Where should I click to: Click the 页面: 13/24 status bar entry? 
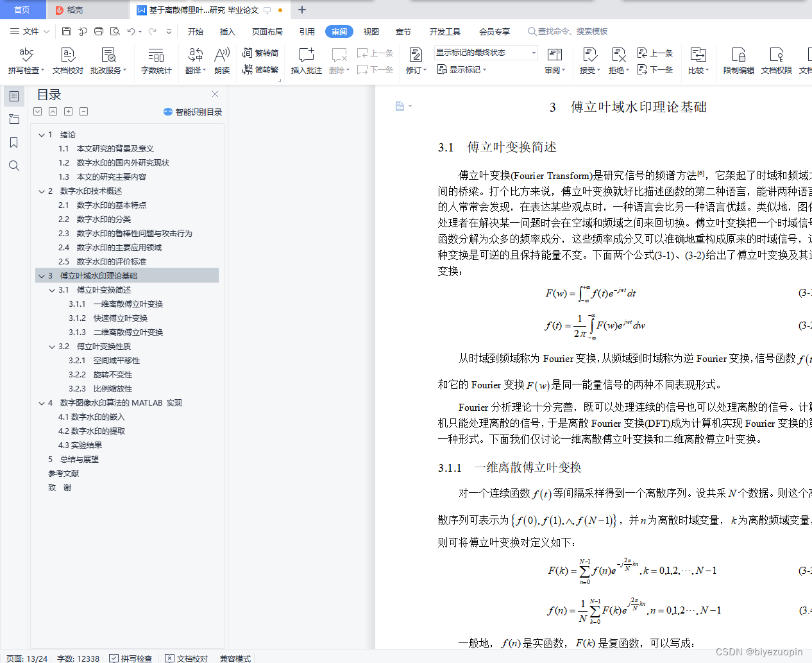pyautogui.click(x=27, y=659)
